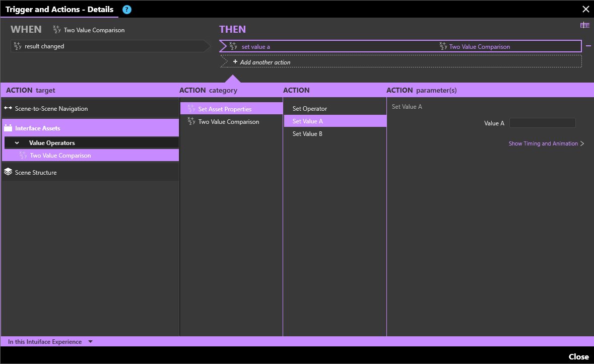The image size is (594, 364).
Task: Click the WHEN Two Value Comparison label
Action: coord(94,30)
